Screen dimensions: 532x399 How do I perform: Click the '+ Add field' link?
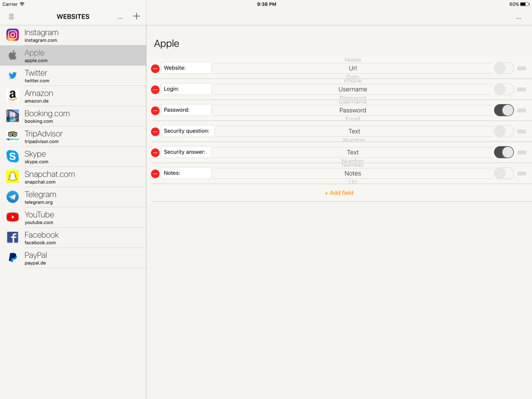[339, 193]
